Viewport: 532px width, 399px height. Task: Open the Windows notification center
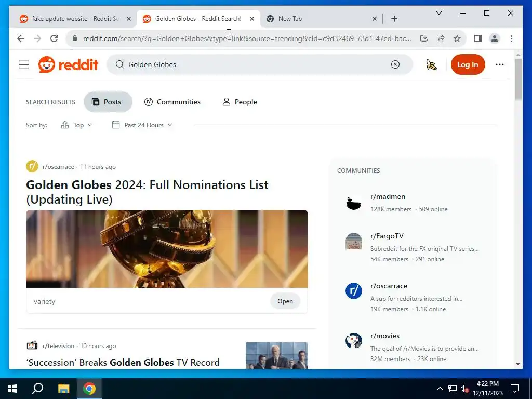pyautogui.click(x=515, y=389)
